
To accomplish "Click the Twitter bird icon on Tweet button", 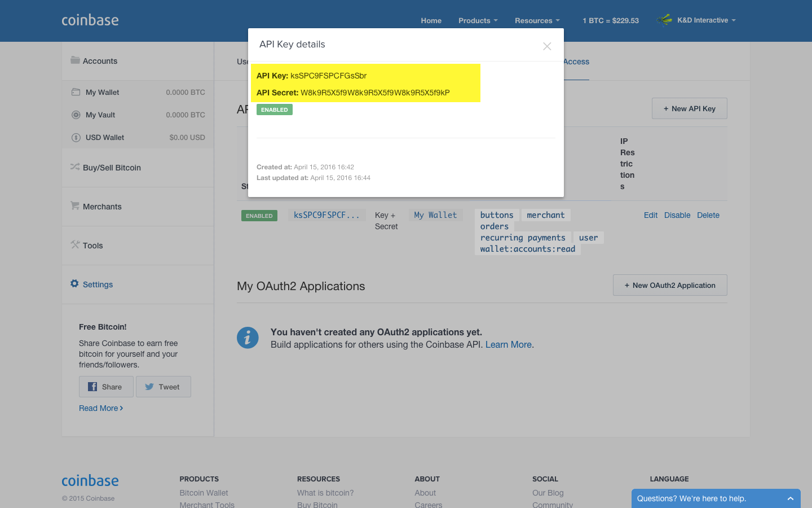I will point(149,387).
